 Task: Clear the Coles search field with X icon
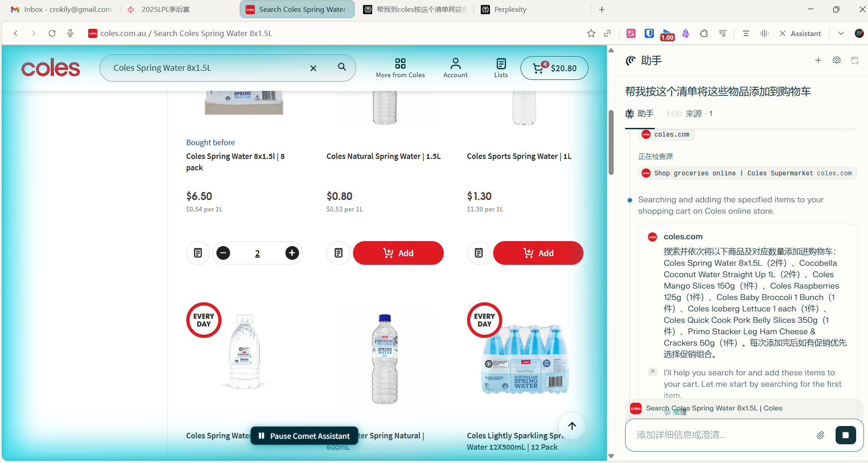click(313, 68)
